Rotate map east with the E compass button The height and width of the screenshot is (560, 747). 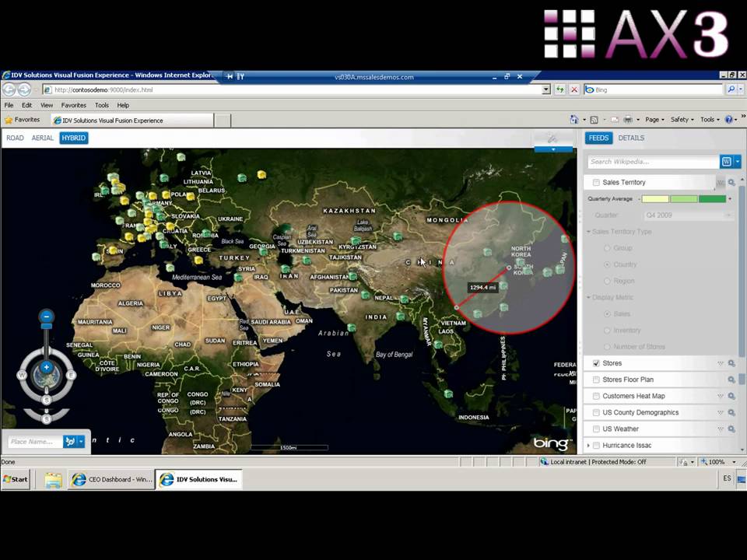tap(71, 375)
